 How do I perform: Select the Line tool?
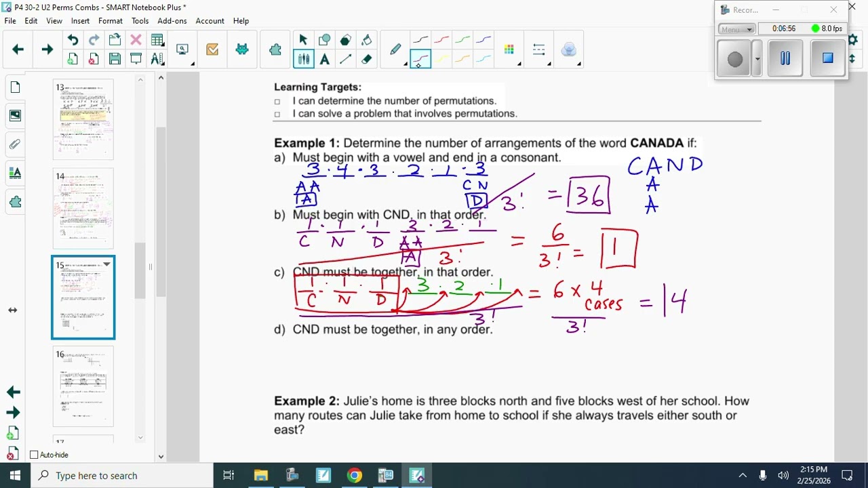click(x=345, y=59)
